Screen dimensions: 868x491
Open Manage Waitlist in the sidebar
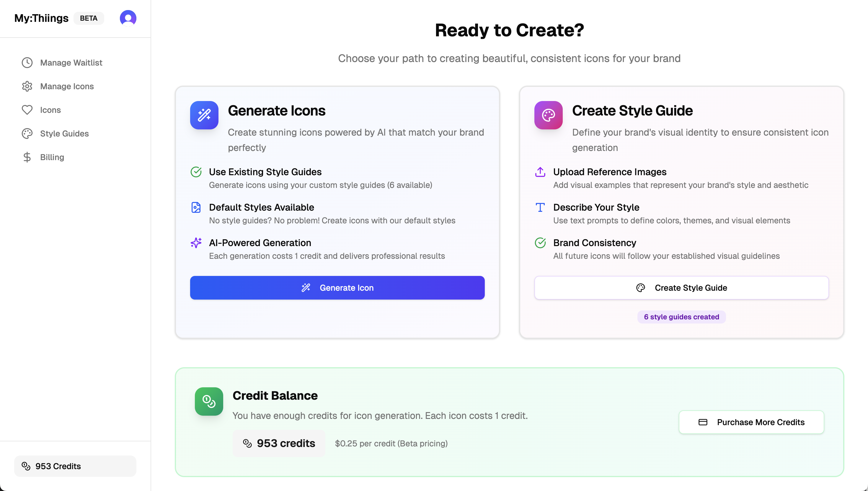(71, 63)
